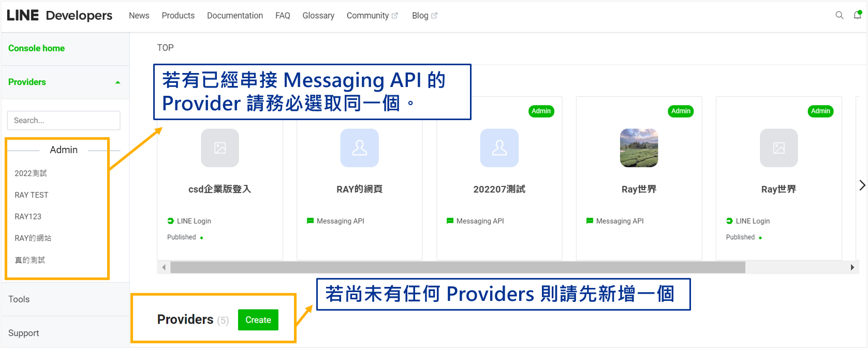Collapse the Providers section in sidebar
This screenshot has height=348, width=868.
coord(117,82)
